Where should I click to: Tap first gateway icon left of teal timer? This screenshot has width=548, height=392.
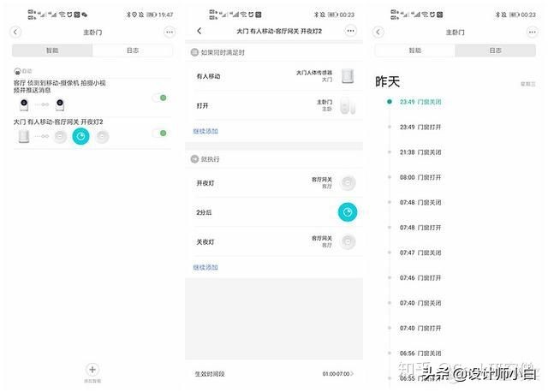[x=60, y=136]
